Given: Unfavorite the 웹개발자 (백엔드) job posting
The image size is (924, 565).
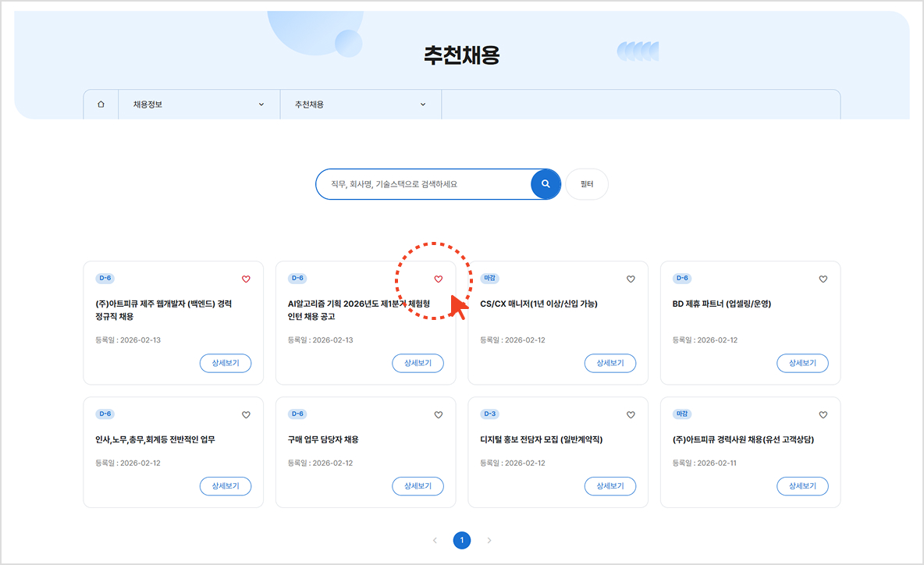Looking at the screenshot, I should [x=245, y=278].
